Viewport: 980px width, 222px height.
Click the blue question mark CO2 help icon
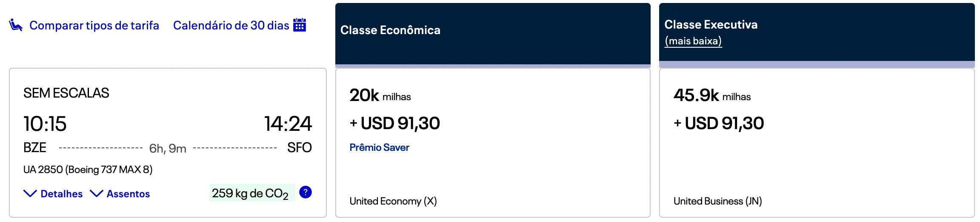[x=306, y=192]
